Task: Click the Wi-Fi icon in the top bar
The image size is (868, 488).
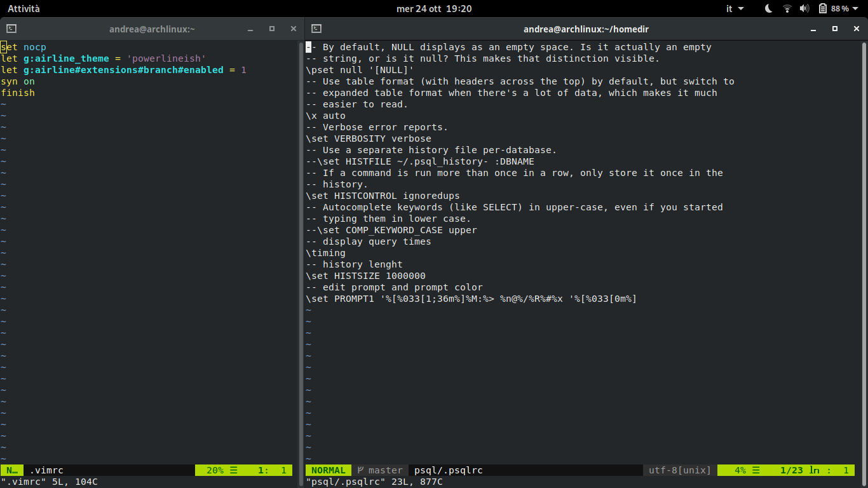Action: [786, 8]
